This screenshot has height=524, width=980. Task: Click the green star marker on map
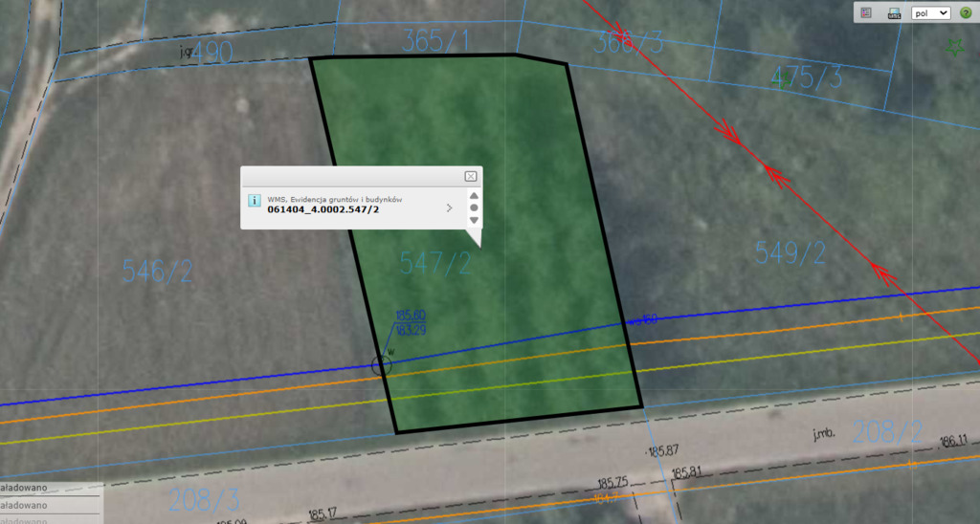(x=953, y=46)
